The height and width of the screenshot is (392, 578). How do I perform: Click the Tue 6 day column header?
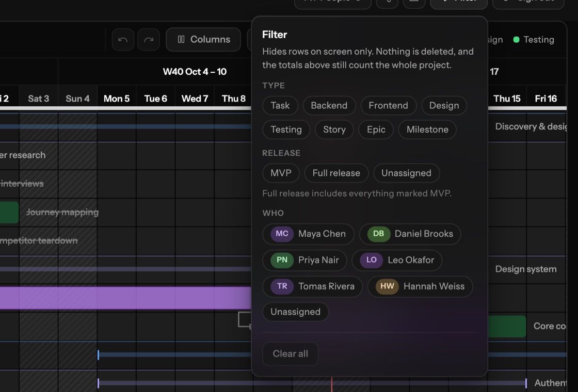click(x=155, y=99)
